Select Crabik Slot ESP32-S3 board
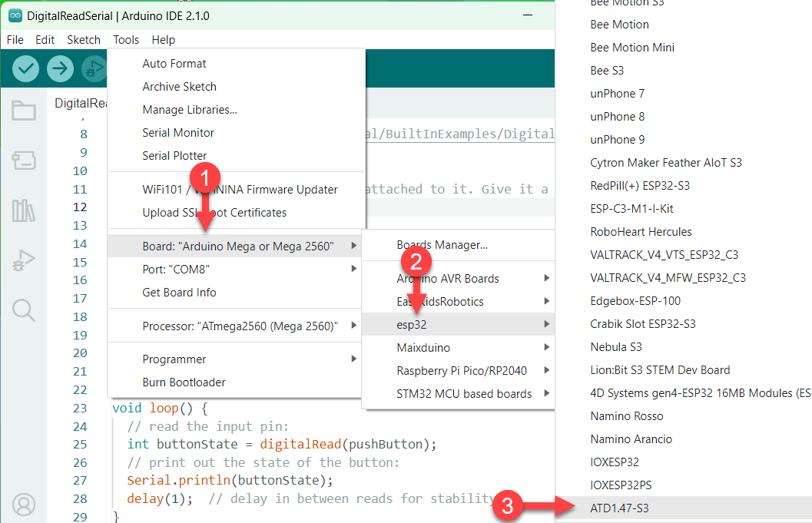This screenshot has width=812, height=523. click(684, 324)
